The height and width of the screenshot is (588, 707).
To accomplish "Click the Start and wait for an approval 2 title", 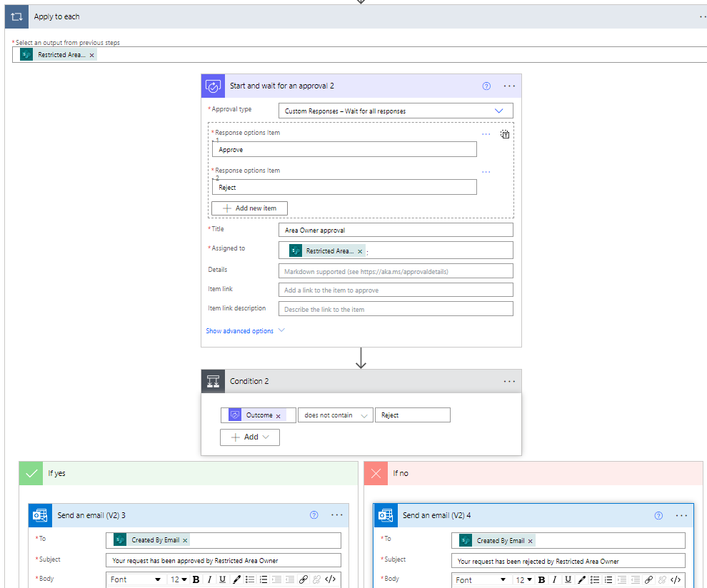I will [x=282, y=86].
